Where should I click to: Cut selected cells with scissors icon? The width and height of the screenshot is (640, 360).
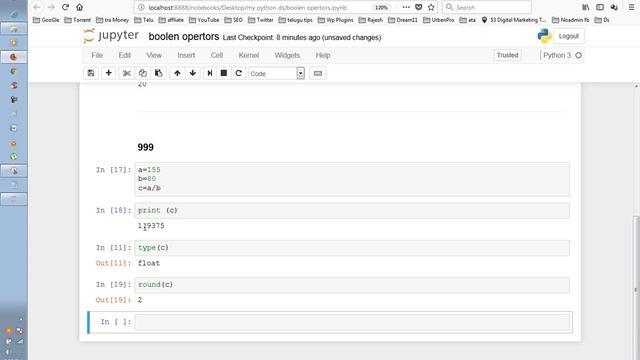point(127,73)
